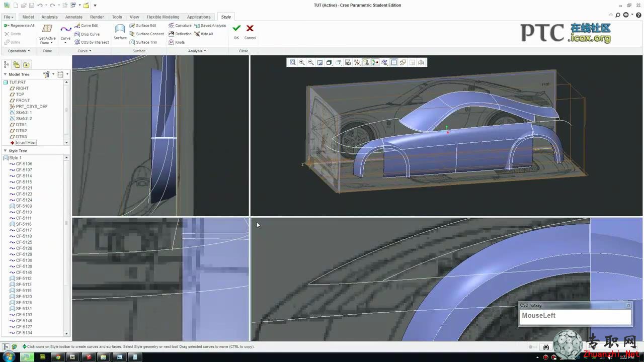Open the Applications tab
Image resolution: width=644 pixels, height=362 pixels.
[199, 17]
